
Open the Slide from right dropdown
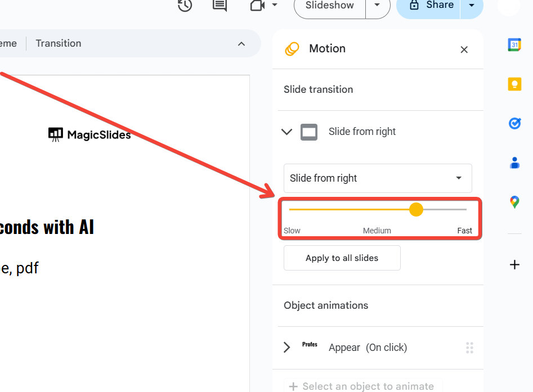(378, 178)
